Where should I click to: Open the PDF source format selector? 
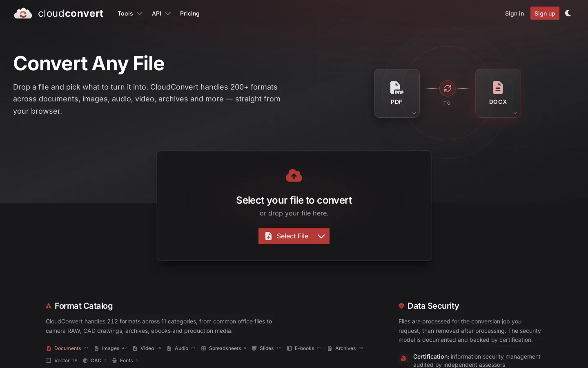click(x=397, y=93)
